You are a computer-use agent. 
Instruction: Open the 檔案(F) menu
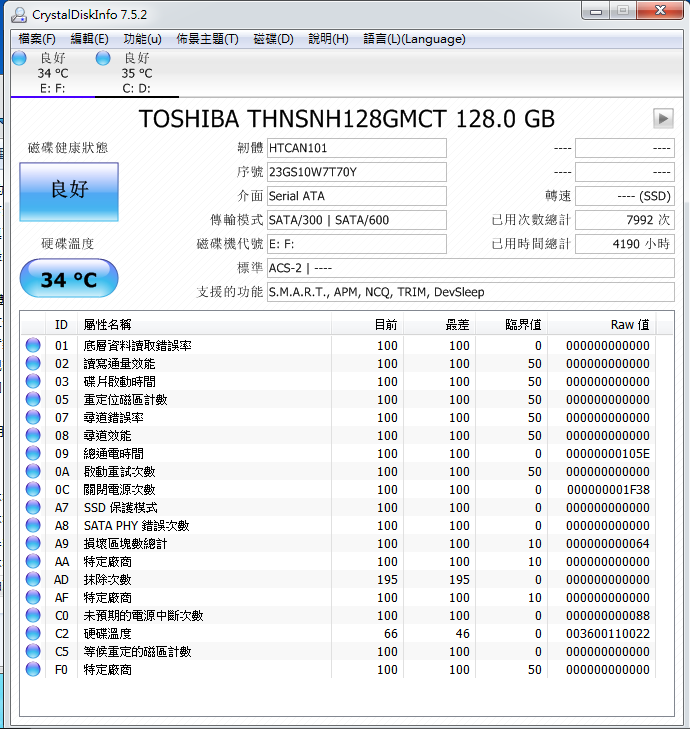coord(37,39)
